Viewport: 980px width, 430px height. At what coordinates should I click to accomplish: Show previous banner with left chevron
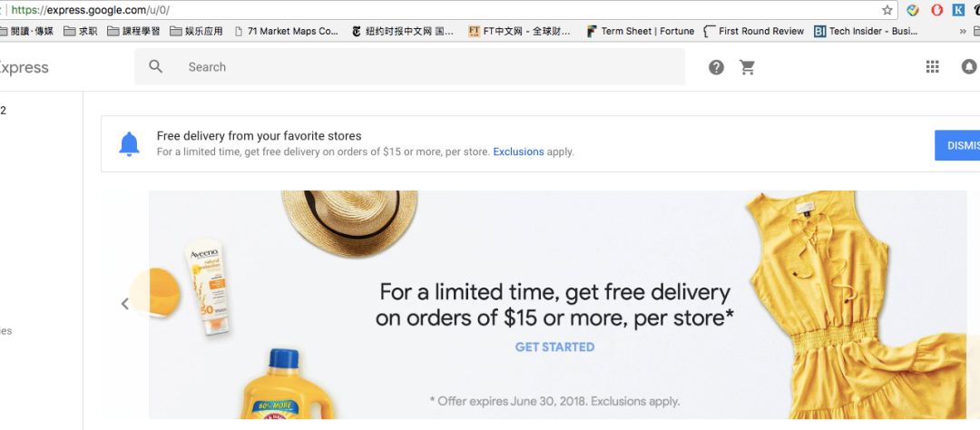(x=125, y=304)
